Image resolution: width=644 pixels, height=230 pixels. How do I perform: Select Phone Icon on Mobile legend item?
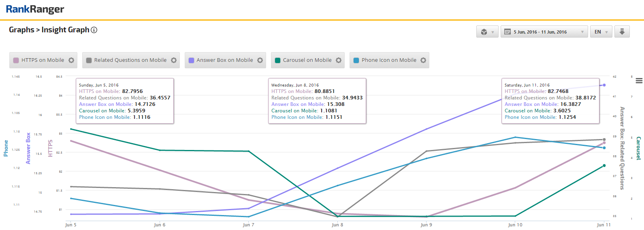tap(388, 60)
